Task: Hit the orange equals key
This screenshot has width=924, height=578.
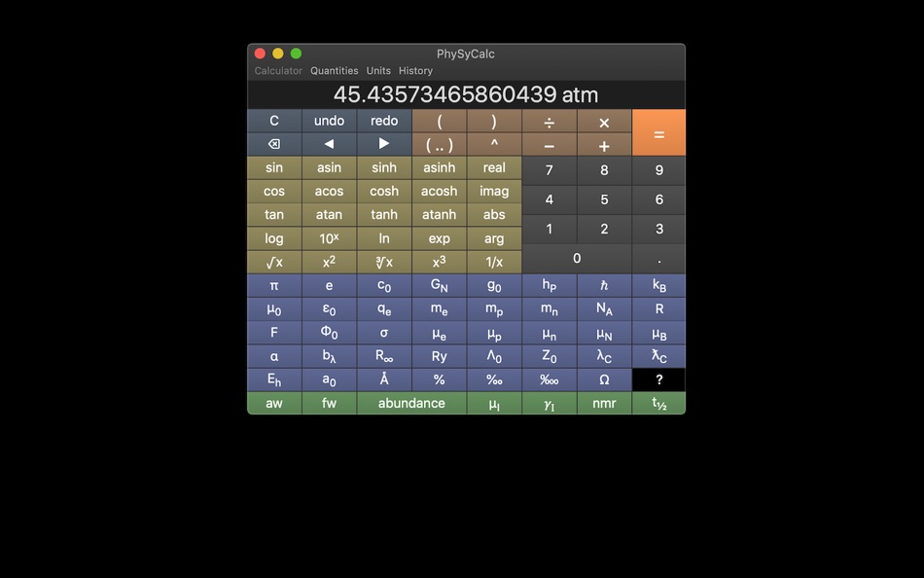Action: [658, 132]
